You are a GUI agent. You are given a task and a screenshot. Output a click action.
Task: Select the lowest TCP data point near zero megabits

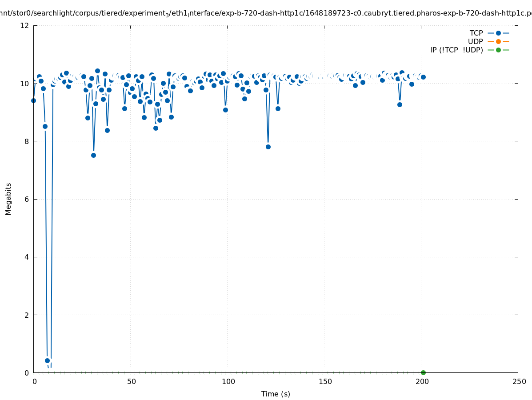pyautogui.click(x=47, y=360)
